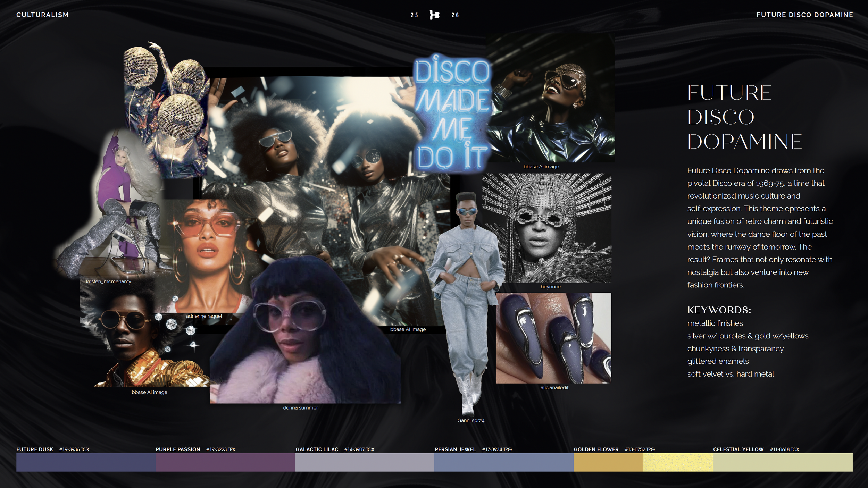Click the bbase logo between 25 and 26
Viewport: 868px width, 488px height.
coord(434,15)
